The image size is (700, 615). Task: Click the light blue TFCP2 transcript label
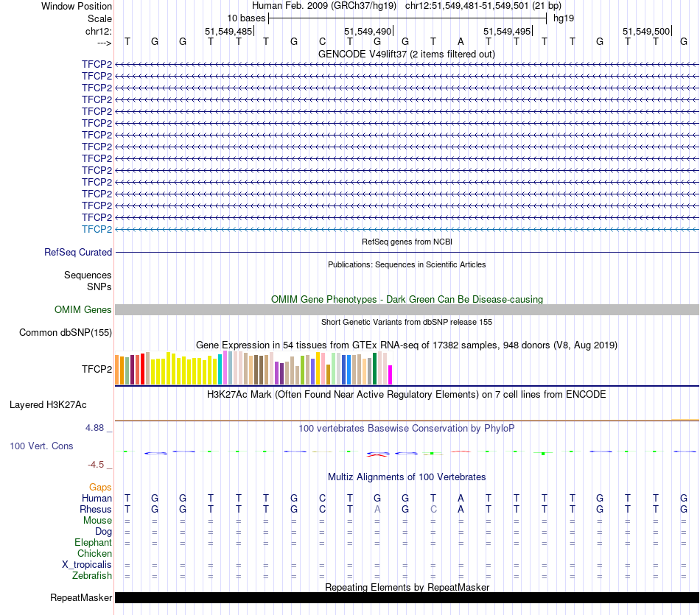(x=97, y=229)
